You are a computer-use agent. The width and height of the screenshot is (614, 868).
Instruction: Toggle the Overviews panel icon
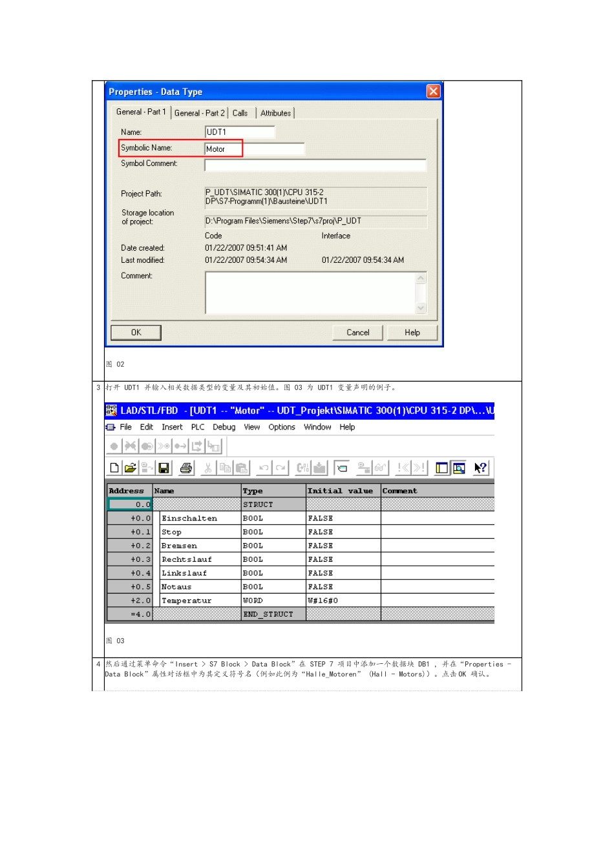442,468
